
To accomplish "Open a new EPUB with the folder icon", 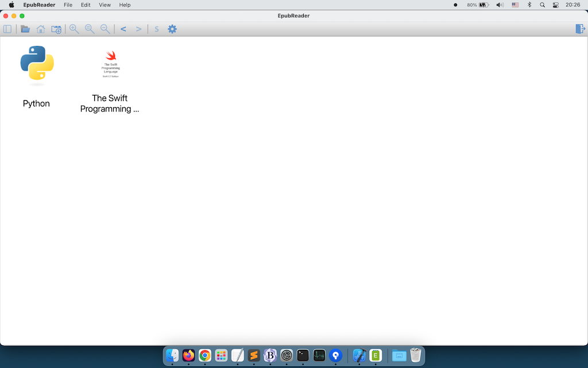I will 25,29.
